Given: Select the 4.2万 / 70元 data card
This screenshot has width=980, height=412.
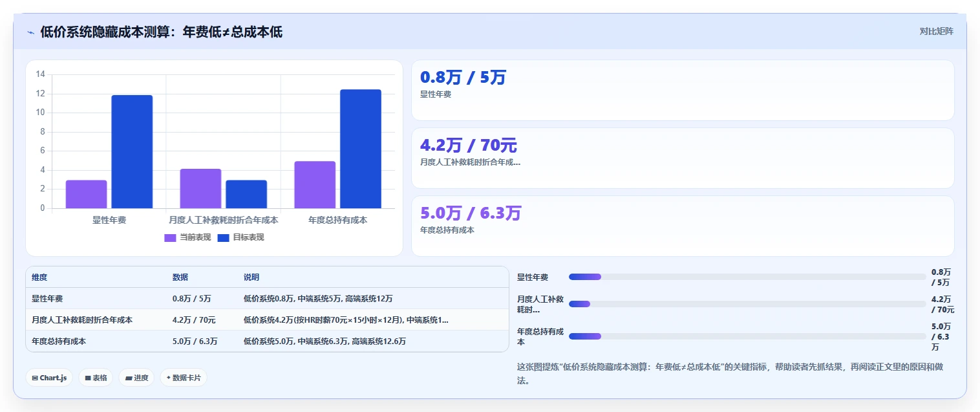Looking at the screenshot, I should (x=683, y=158).
